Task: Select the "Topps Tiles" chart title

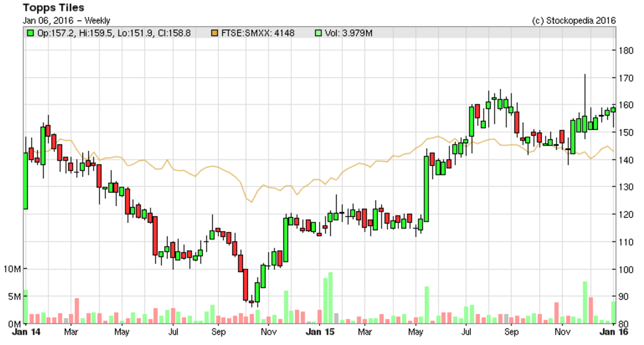Action: pos(54,7)
